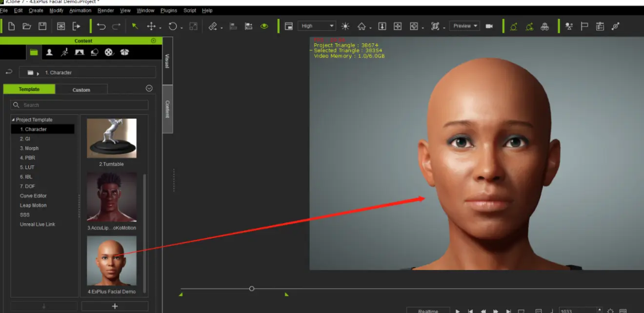The height and width of the screenshot is (313, 644).
Task: Click the video camera icon
Action: (x=489, y=26)
